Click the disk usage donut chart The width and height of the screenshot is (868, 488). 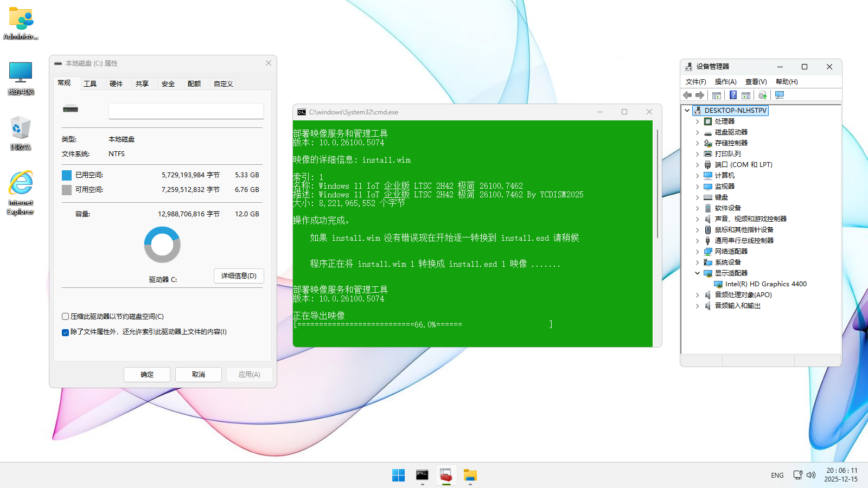point(162,245)
